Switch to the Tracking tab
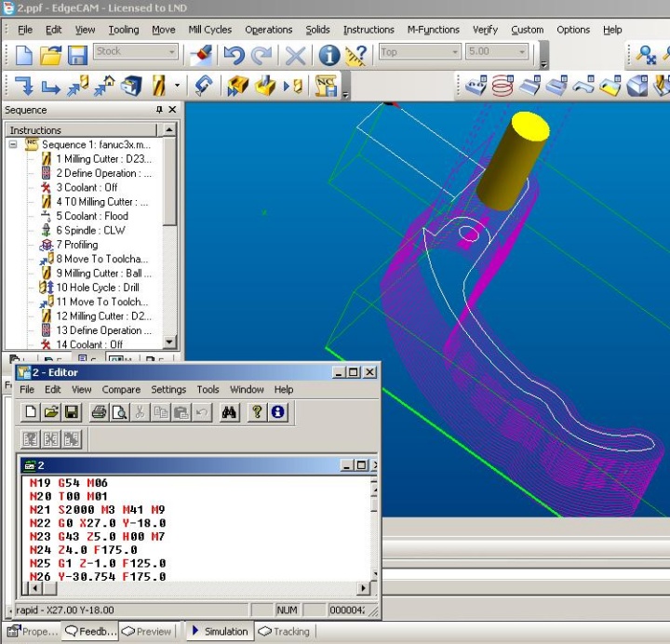 tap(284, 631)
